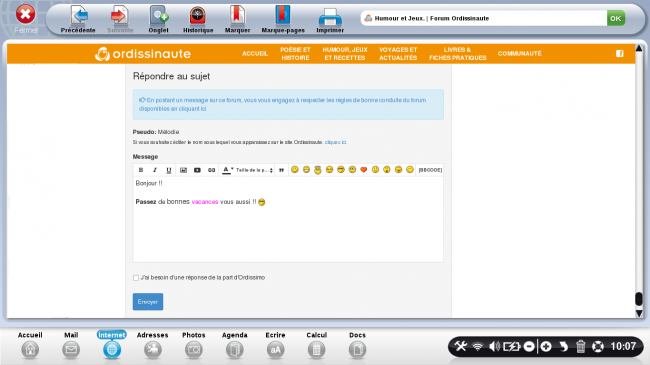Click the address bar showing Forum Ordissinaute

[483, 18]
